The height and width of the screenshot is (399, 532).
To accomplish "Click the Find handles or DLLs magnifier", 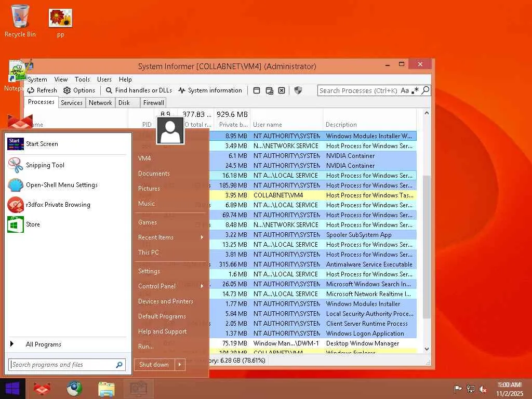I will (109, 90).
